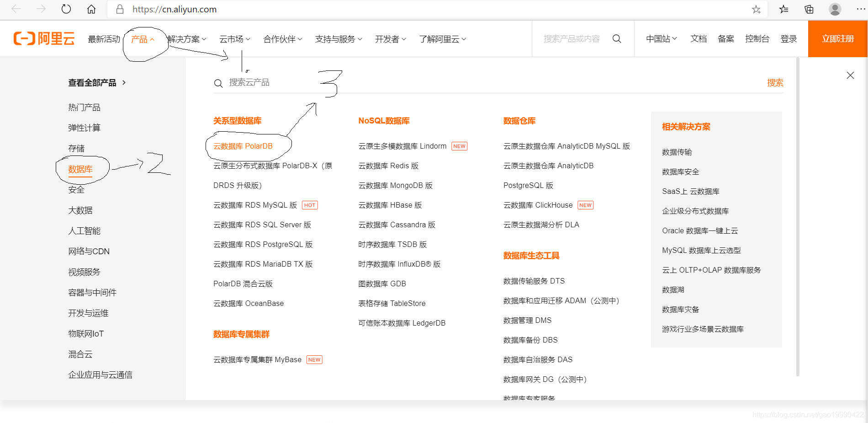Open 云数据库 PolarDB product
This screenshot has width=868, height=423.
243,146
